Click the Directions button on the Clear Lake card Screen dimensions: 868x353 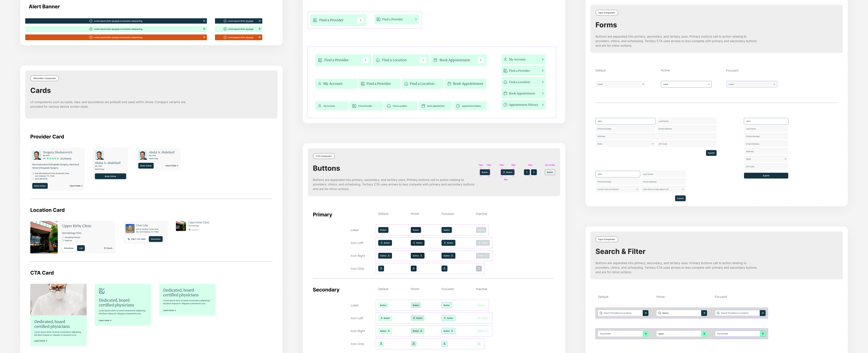tap(156, 239)
